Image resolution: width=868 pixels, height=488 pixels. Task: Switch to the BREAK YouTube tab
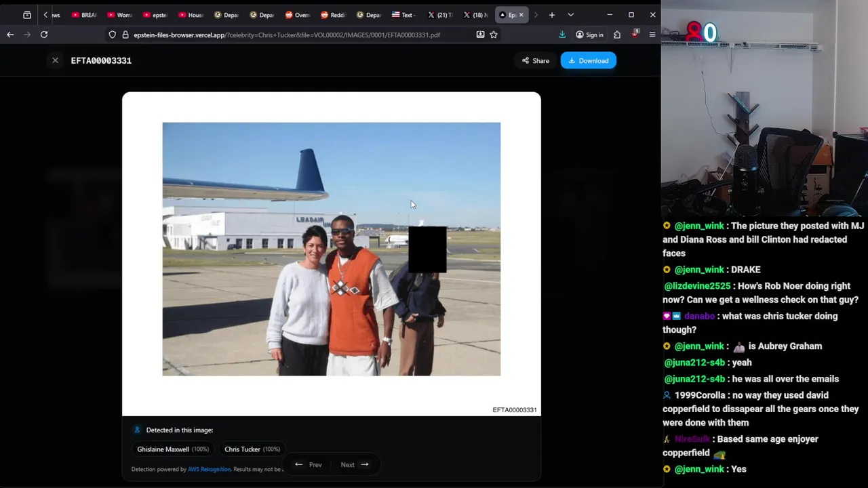(83, 15)
